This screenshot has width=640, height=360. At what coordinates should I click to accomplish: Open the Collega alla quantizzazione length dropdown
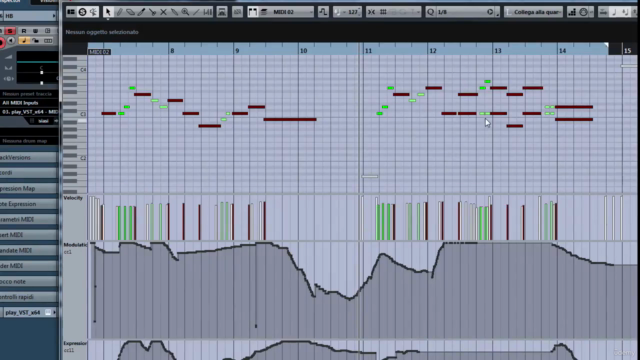[x=533, y=12]
